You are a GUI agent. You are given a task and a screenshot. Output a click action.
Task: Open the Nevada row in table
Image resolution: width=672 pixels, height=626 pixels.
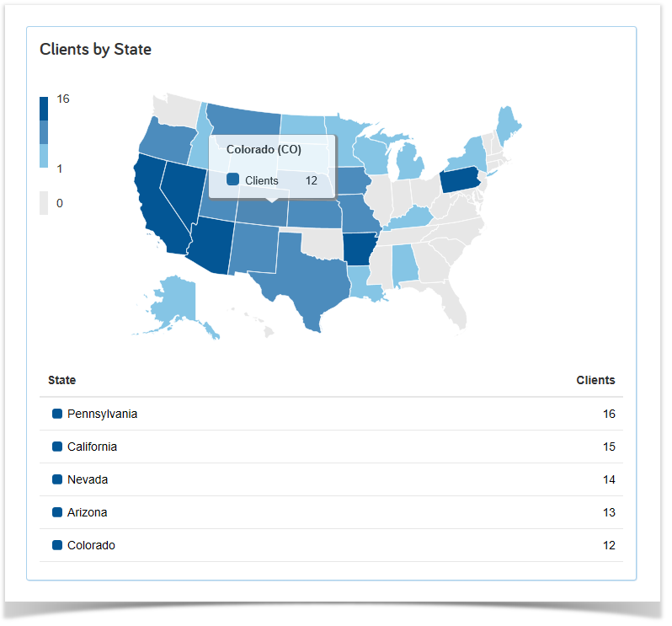(x=331, y=479)
